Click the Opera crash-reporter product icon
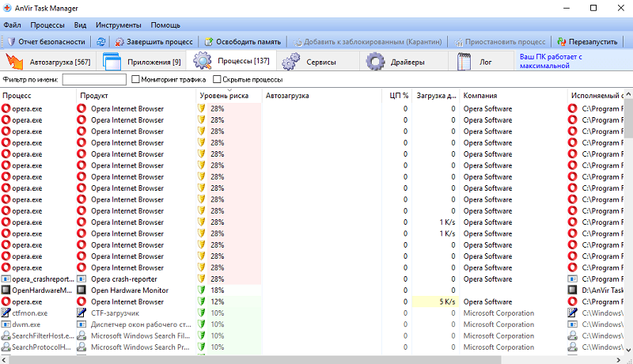The image size is (633, 364). (x=81, y=279)
